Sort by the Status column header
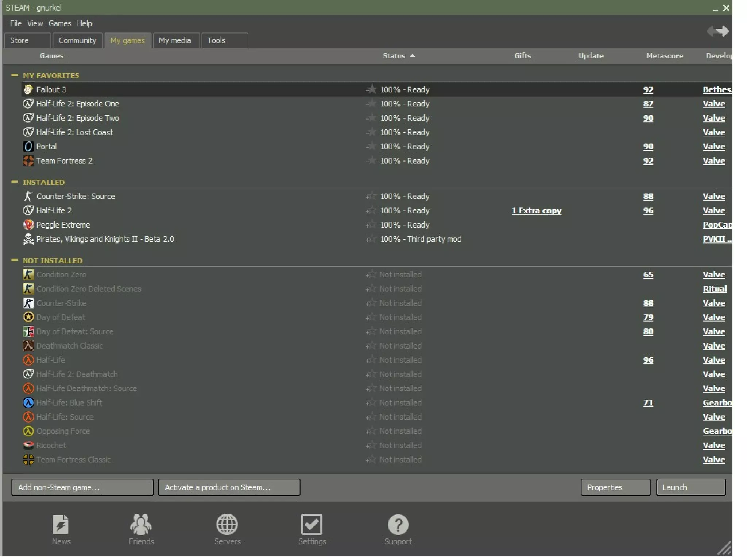 tap(394, 56)
